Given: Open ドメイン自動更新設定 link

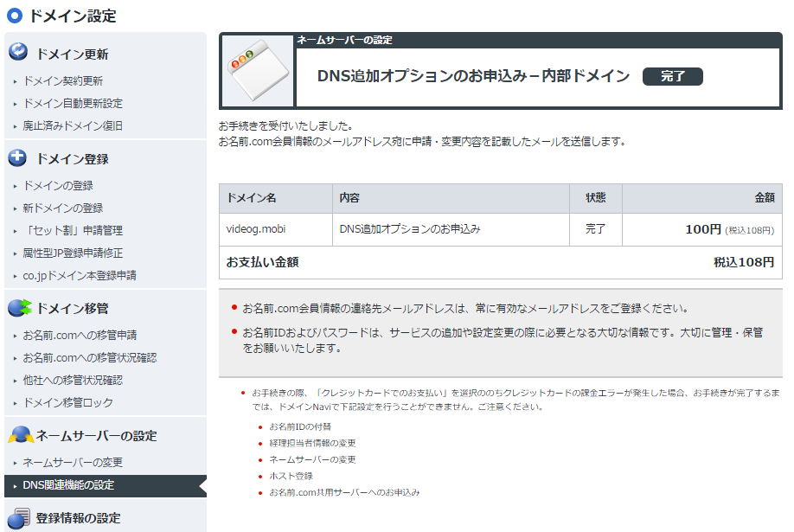Looking at the screenshot, I should click(x=73, y=104).
